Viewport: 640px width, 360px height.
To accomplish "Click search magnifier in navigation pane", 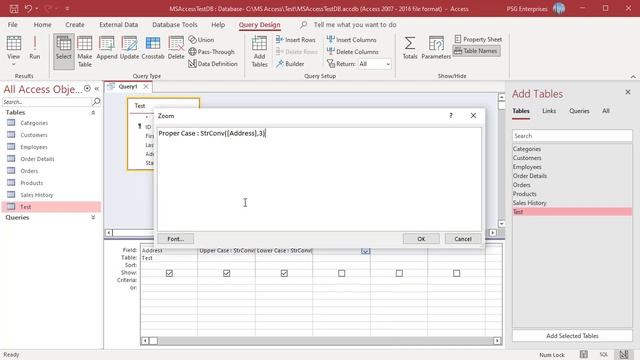I will click(x=96, y=101).
